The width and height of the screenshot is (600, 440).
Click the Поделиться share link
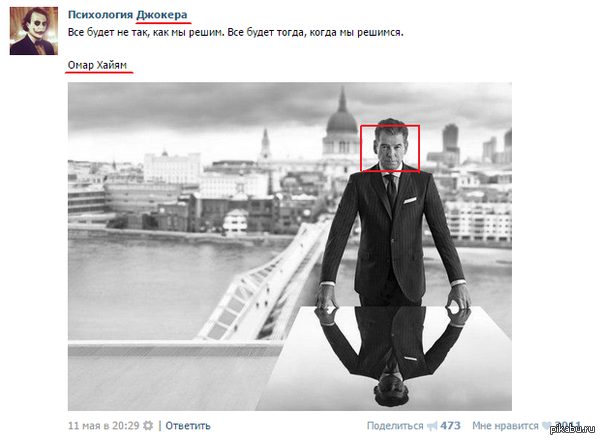[395, 425]
